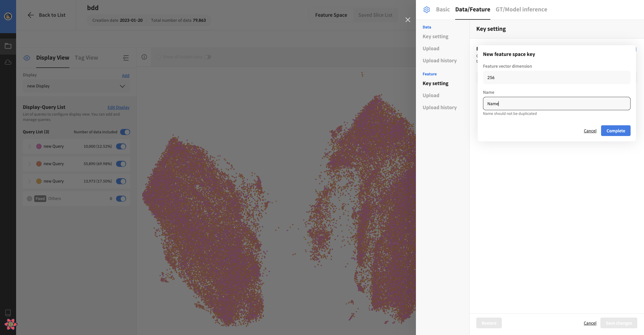Image resolution: width=644 pixels, height=335 pixels.
Task: Expand the third new Query (17.50%) row
Action: pos(30,181)
